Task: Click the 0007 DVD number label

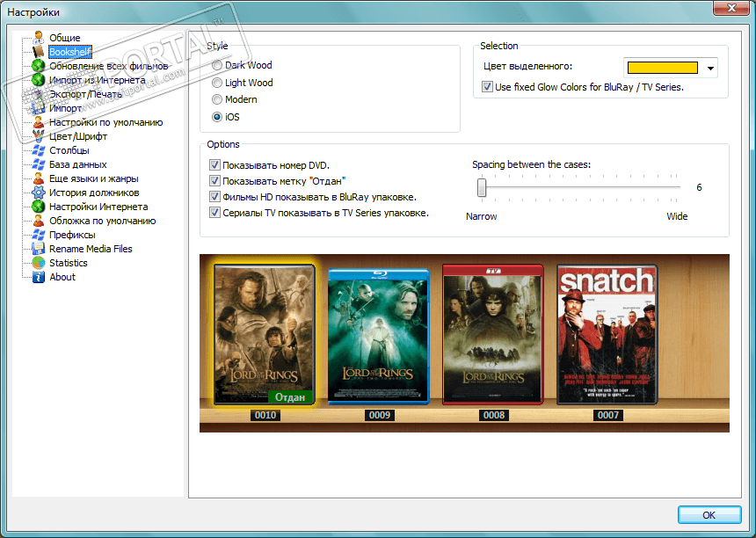Action: click(x=608, y=415)
